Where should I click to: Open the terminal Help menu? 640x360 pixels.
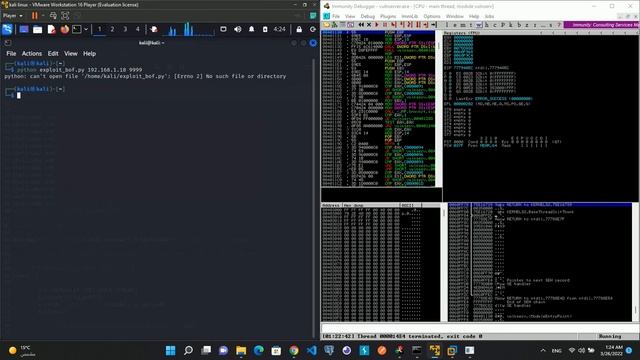(x=89, y=53)
